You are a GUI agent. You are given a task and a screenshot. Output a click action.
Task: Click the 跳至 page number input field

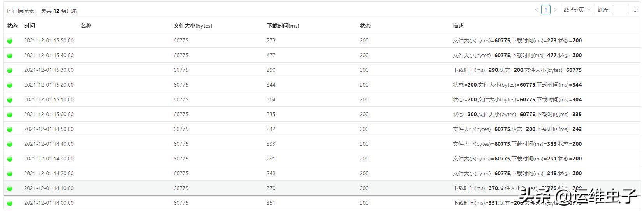(x=620, y=10)
